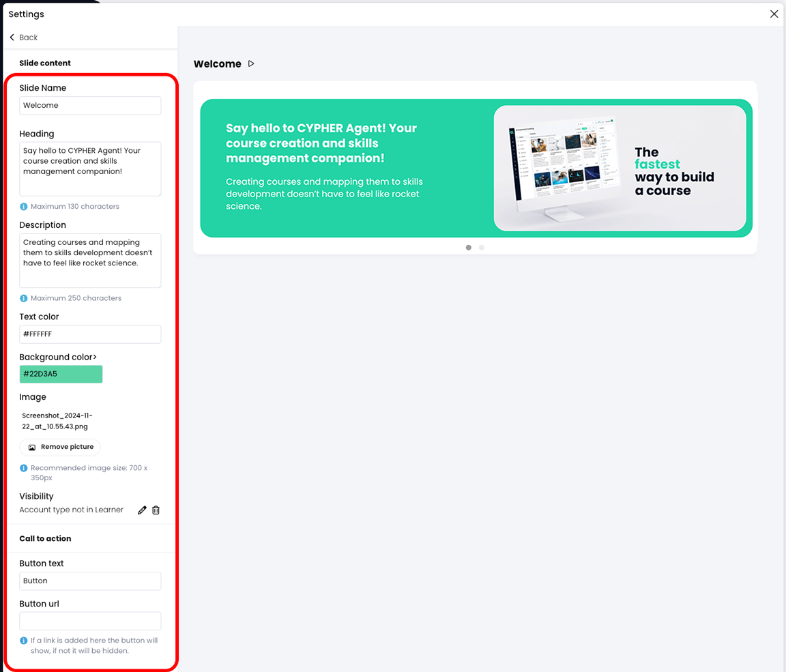786x672 pixels.
Task: Click the Slide content section header
Action: pyautogui.click(x=45, y=63)
